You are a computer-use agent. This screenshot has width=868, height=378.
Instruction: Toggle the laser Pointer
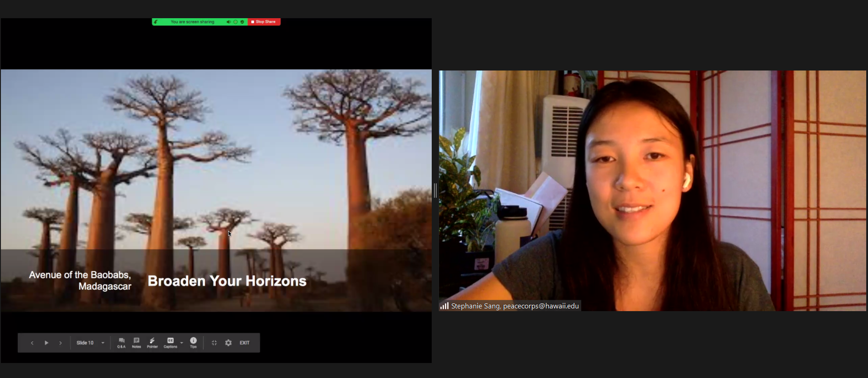tap(152, 343)
